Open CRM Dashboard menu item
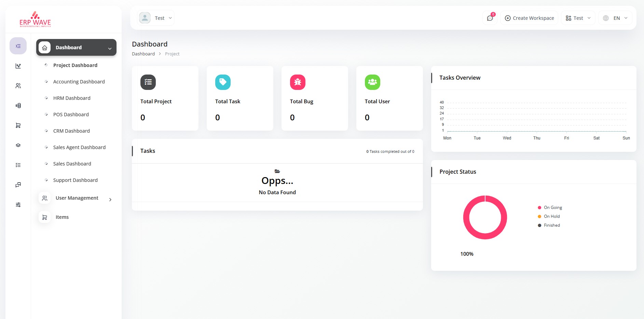 pos(71,131)
